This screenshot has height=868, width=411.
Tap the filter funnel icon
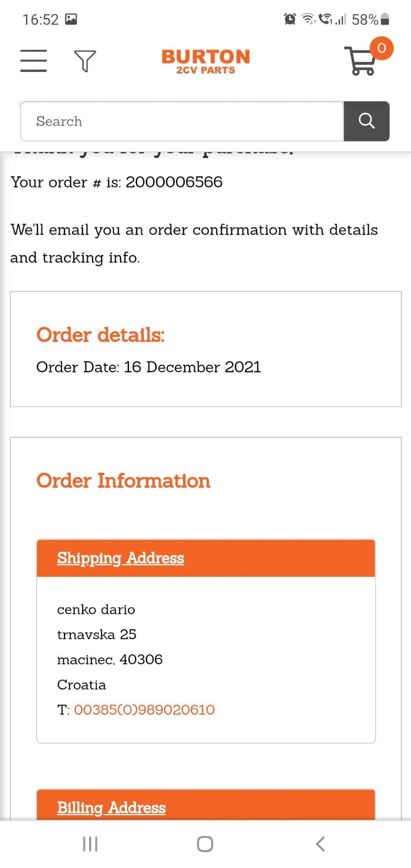85,61
